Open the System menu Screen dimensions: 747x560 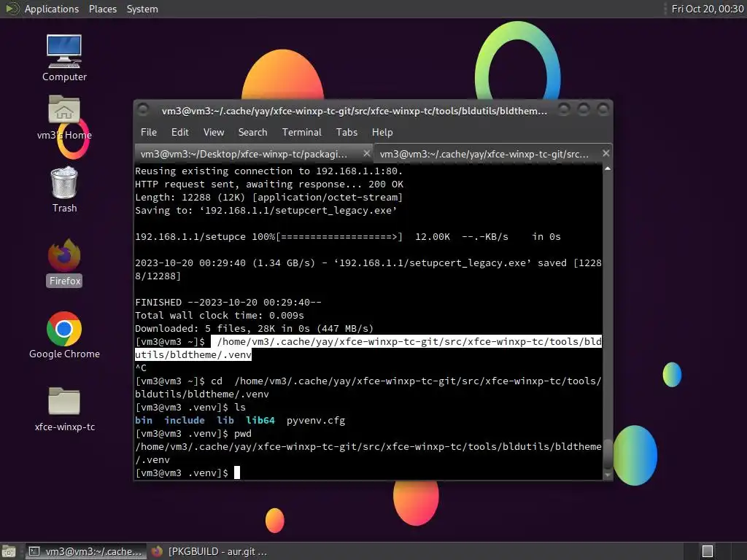coord(142,9)
